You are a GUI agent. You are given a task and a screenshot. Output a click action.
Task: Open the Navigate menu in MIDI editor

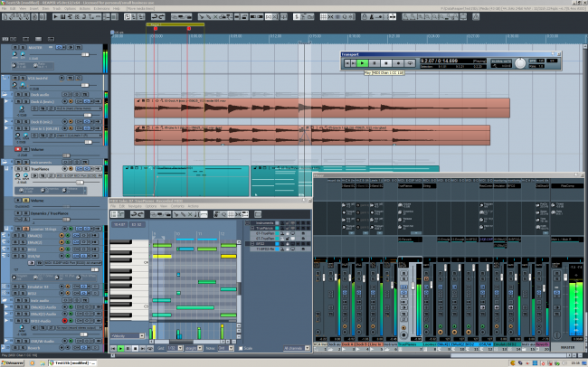coord(135,206)
